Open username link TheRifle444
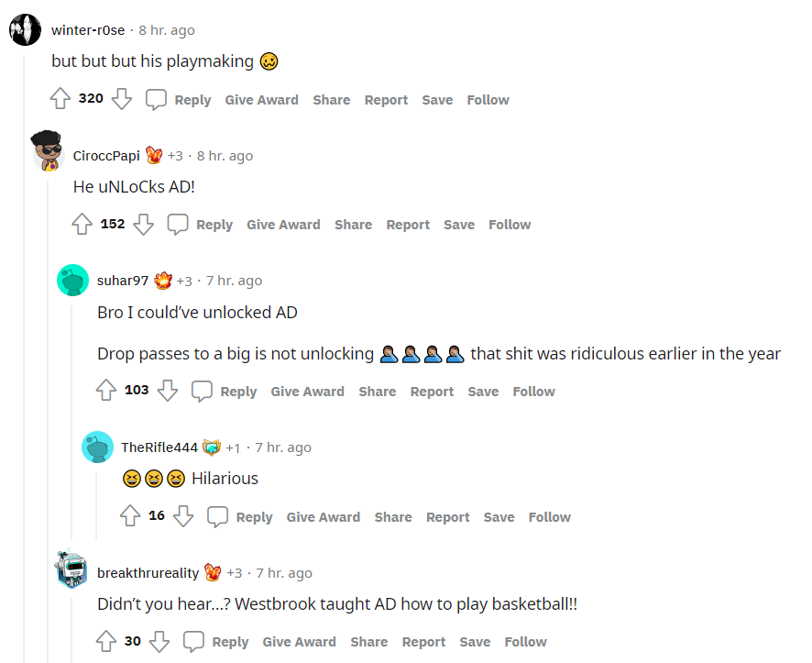This screenshot has width=812, height=663. pos(159,448)
